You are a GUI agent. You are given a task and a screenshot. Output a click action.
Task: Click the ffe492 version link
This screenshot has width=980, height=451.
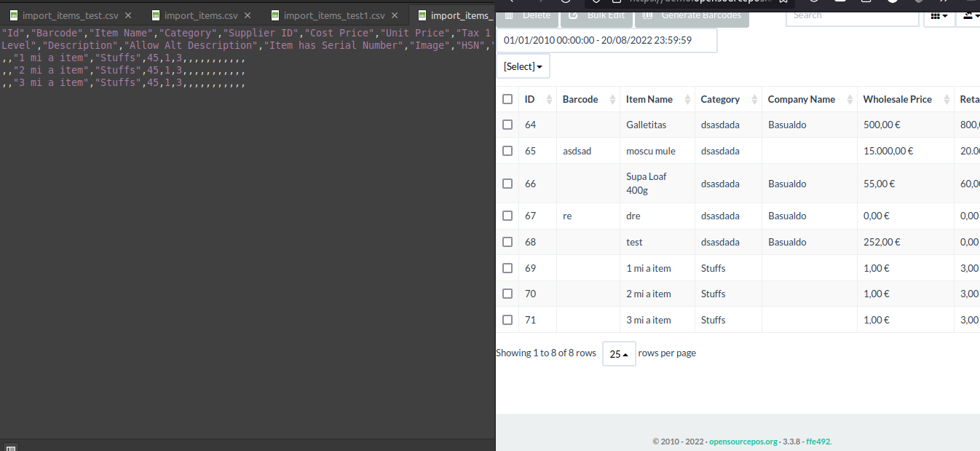point(817,442)
